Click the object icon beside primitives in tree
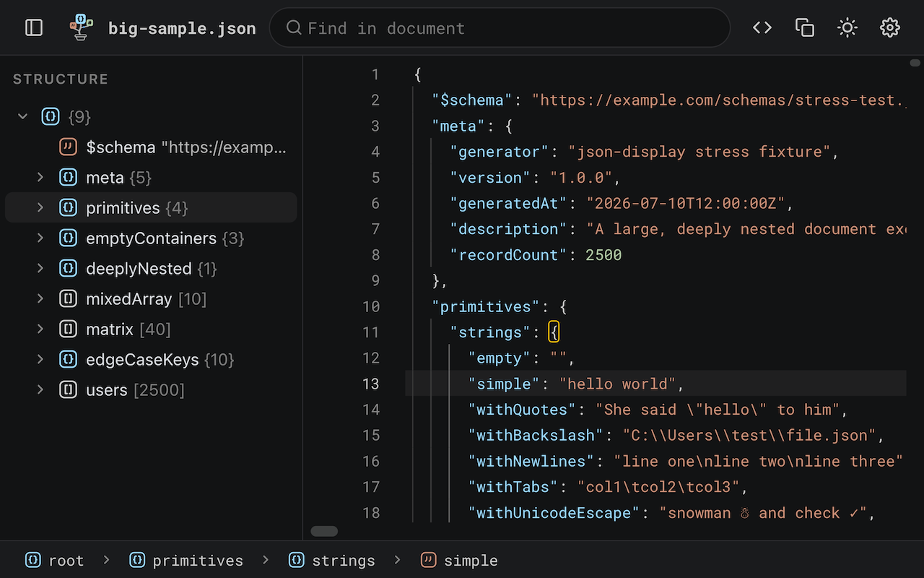The width and height of the screenshot is (924, 578). pos(68,207)
